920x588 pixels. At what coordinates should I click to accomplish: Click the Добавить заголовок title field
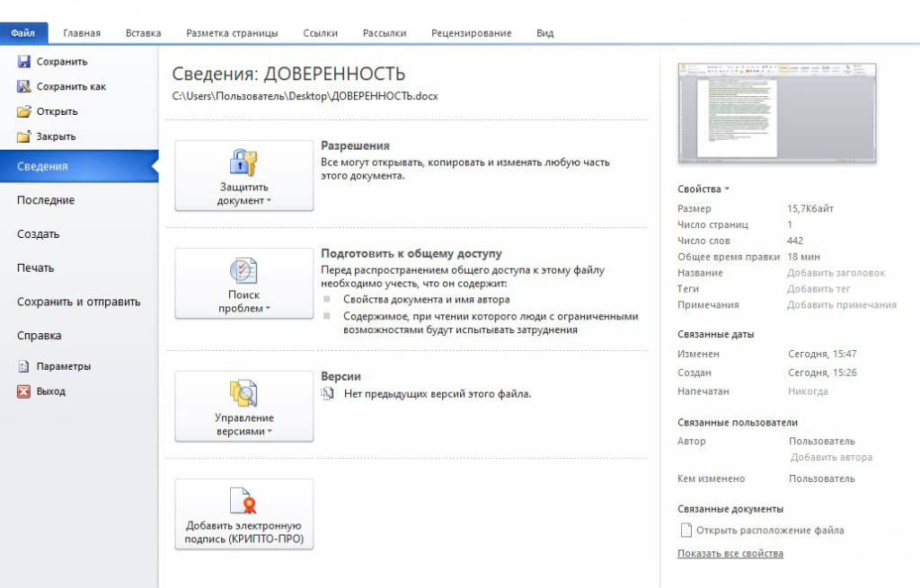pyautogui.click(x=836, y=273)
